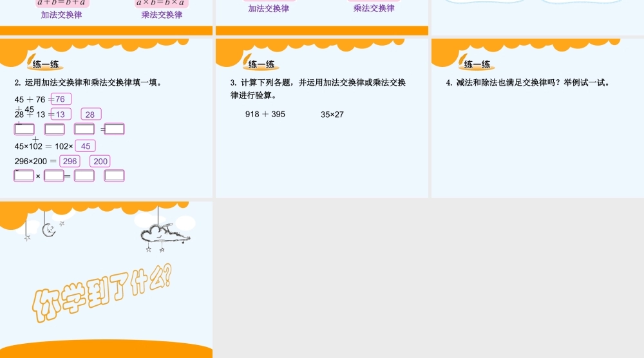
Task: Click '加法交换律' label under the a+b=b+a formula
Action: tap(62, 15)
